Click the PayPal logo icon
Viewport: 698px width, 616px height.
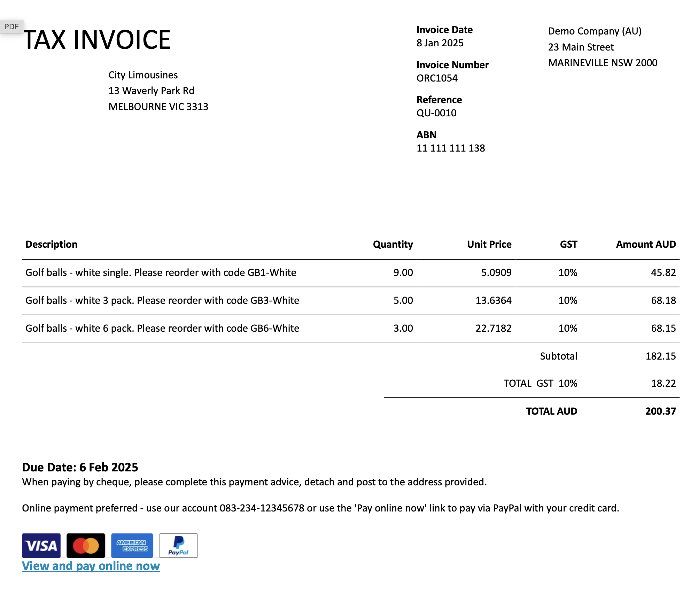(178, 545)
